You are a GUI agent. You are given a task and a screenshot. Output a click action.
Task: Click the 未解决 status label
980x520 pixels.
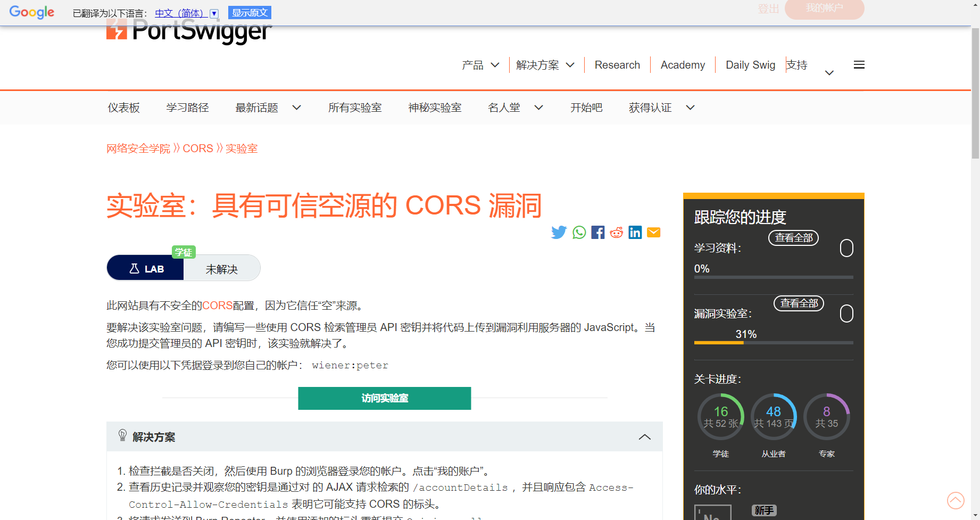click(222, 269)
